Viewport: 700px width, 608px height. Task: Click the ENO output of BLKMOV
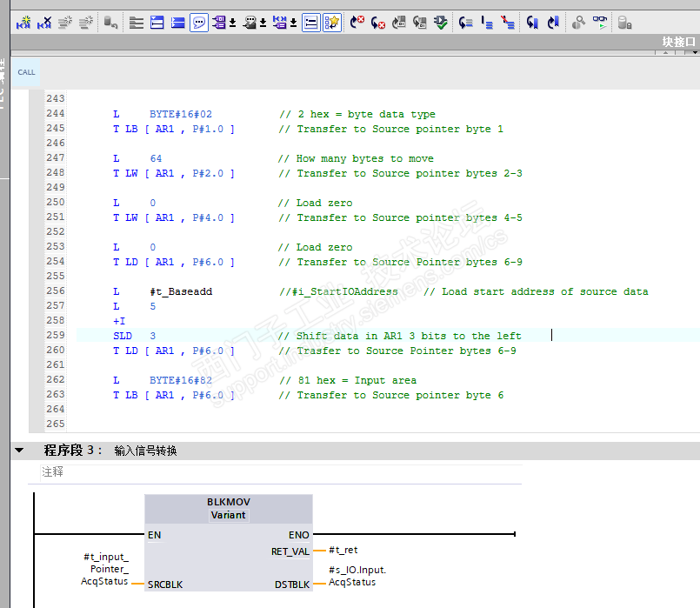point(298,535)
